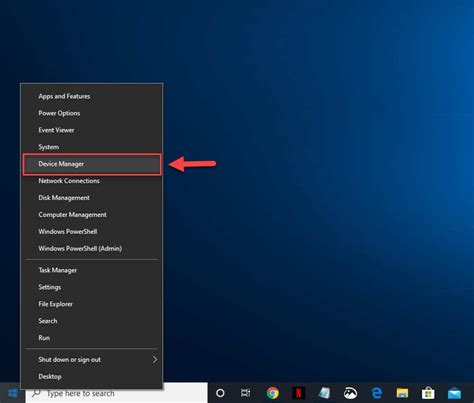This screenshot has width=474, height=403.
Task: Click the Cortana circle icon
Action: (x=220, y=393)
